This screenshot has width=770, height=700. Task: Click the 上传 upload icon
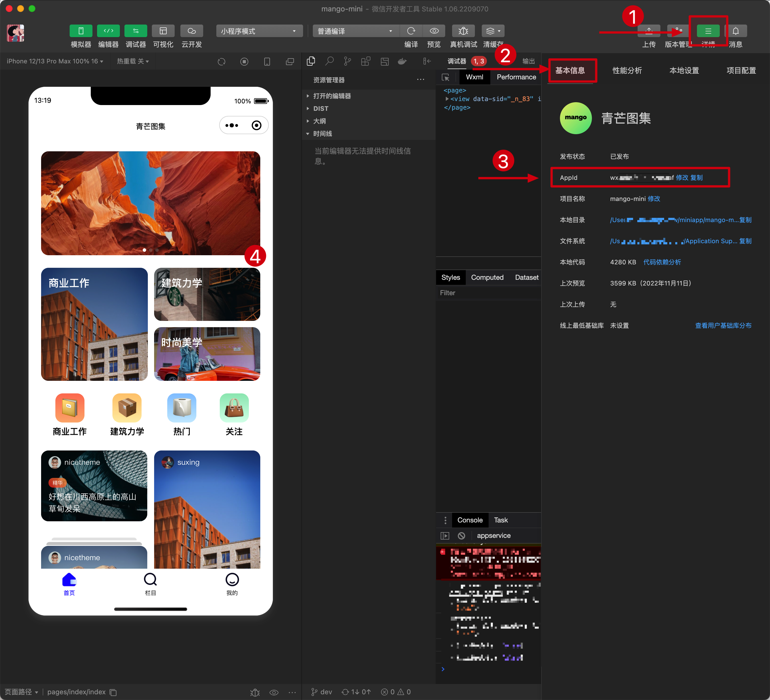(648, 31)
